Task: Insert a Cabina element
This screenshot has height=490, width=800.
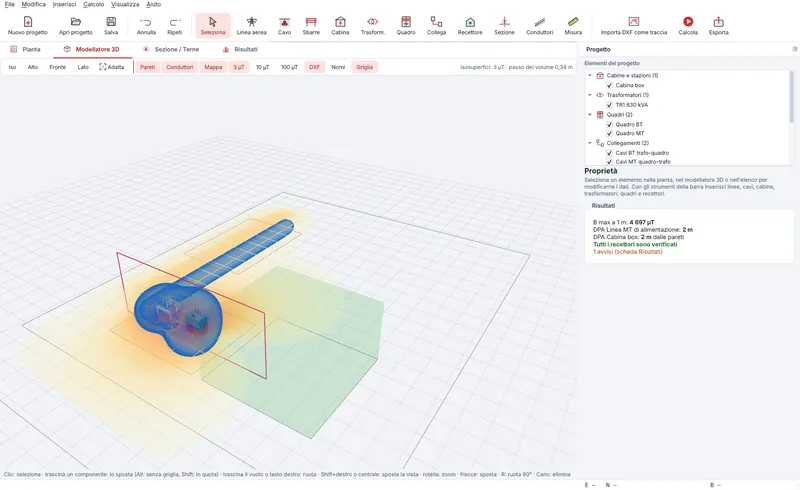Action: point(340,26)
